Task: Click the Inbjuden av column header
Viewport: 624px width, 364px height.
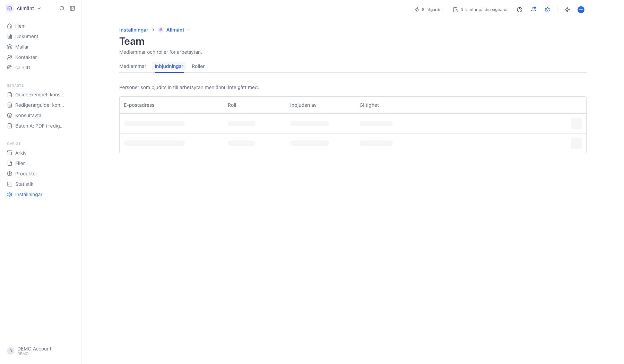Action: (x=303, y=105)
